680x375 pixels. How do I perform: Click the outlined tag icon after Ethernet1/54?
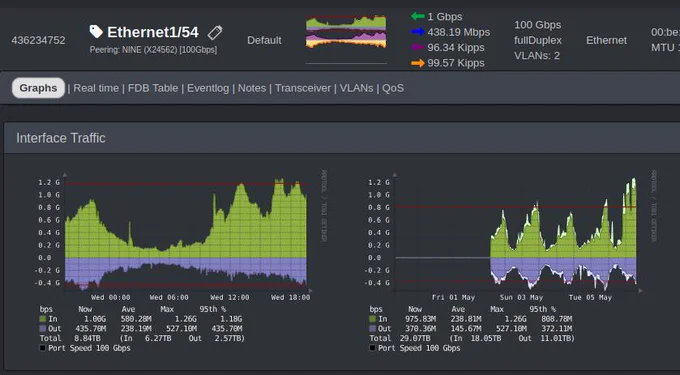[215, 32]
